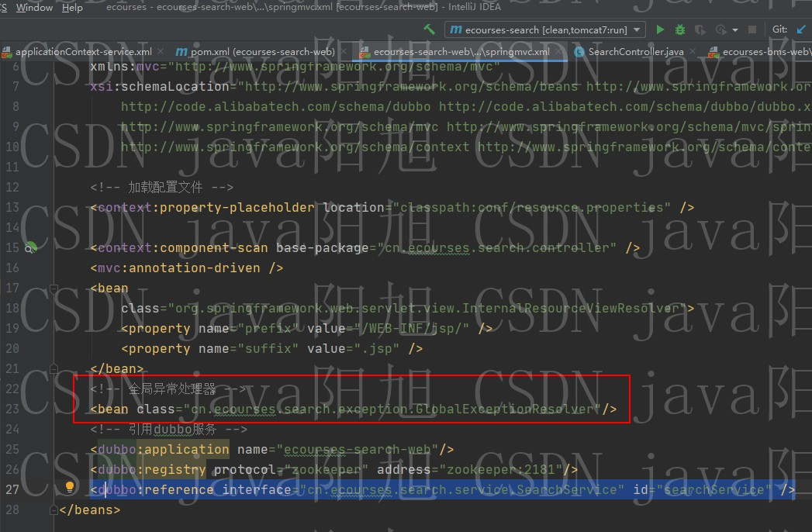Click the Build Project hammer icon

coord(430,29)
